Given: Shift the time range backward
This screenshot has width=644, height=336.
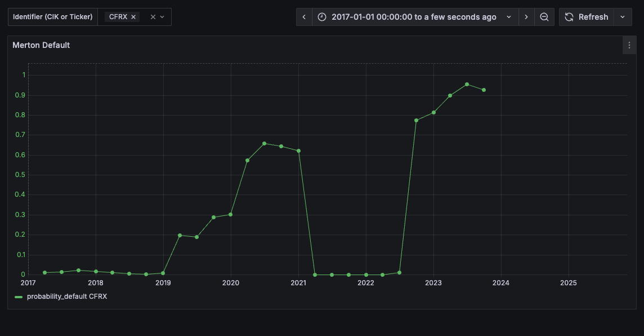Looking at the screenshot, I should (x=304, y=17).
